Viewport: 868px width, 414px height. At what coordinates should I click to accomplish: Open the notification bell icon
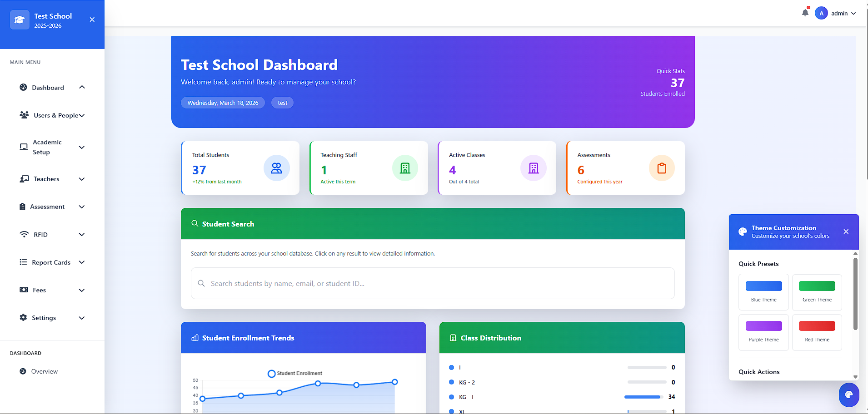tap(805, 13)
